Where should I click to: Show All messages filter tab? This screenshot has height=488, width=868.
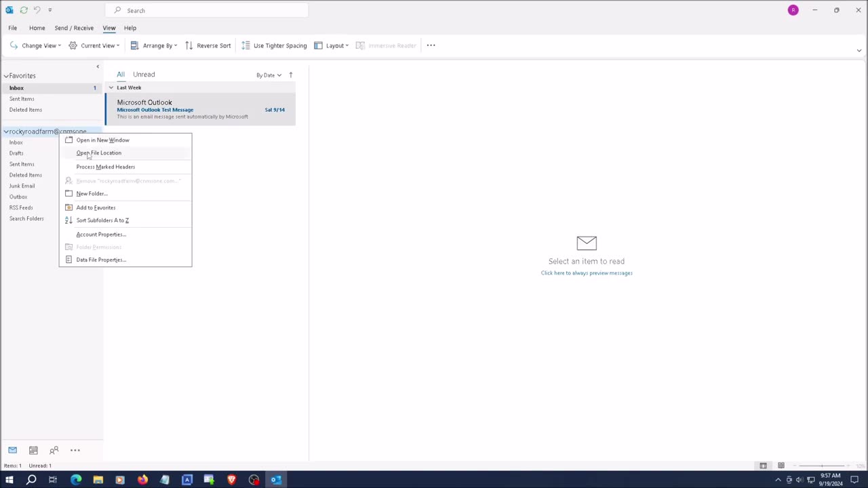click(x=121, y=75)
